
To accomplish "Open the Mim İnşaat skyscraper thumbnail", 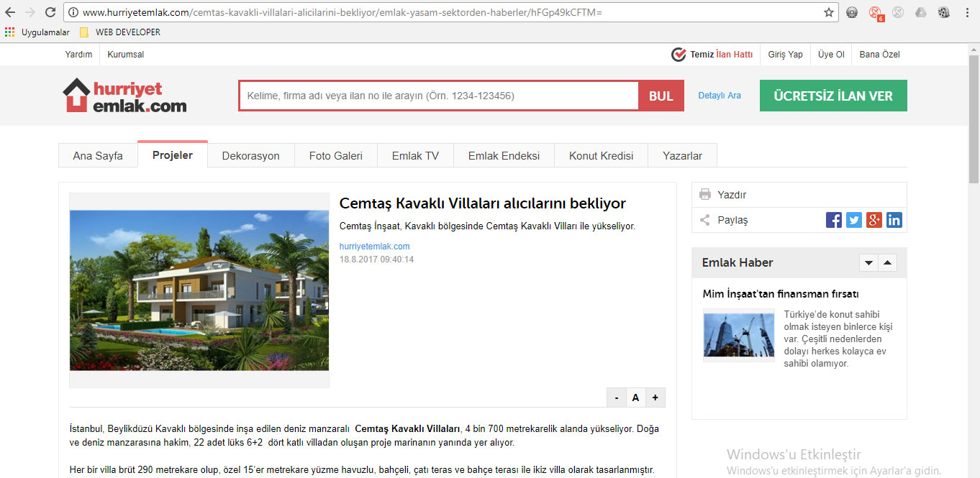I will pyautogui.click(x=739, y=335).
